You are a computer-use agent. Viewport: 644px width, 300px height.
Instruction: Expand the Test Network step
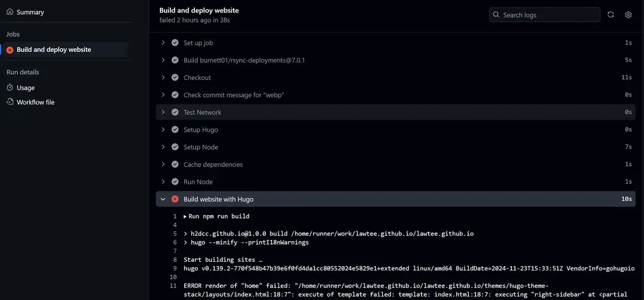coord(163,112)
